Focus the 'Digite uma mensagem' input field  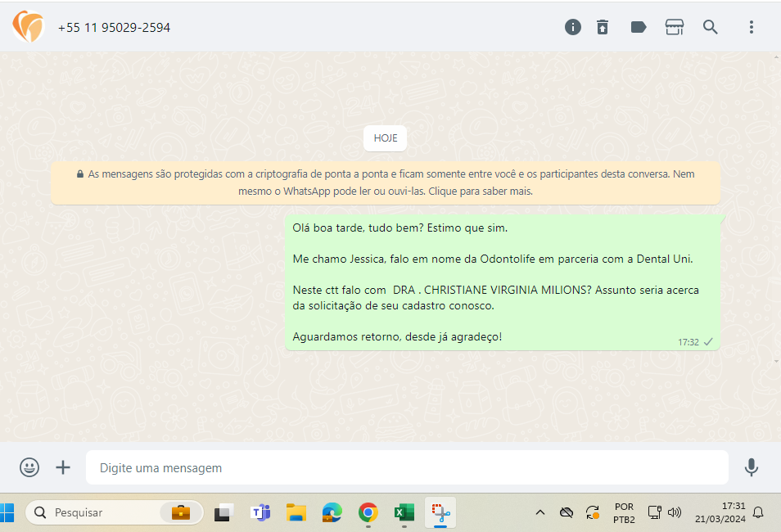click(407, 467)
